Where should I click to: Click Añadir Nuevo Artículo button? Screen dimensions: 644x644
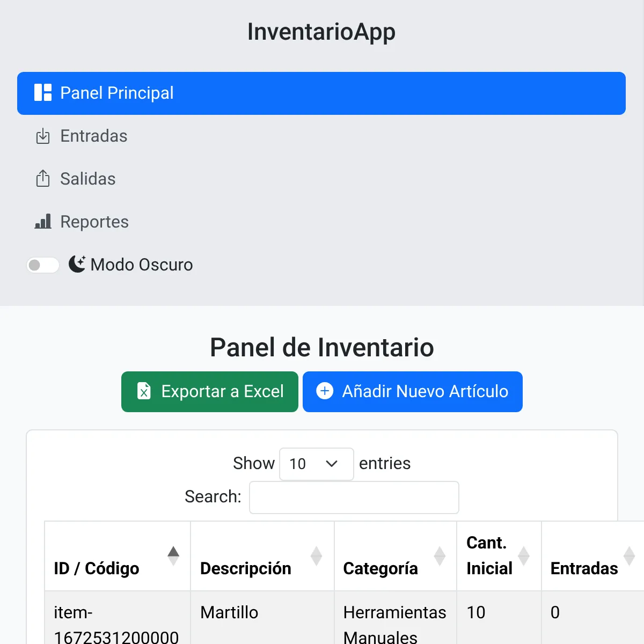point(413,392)
